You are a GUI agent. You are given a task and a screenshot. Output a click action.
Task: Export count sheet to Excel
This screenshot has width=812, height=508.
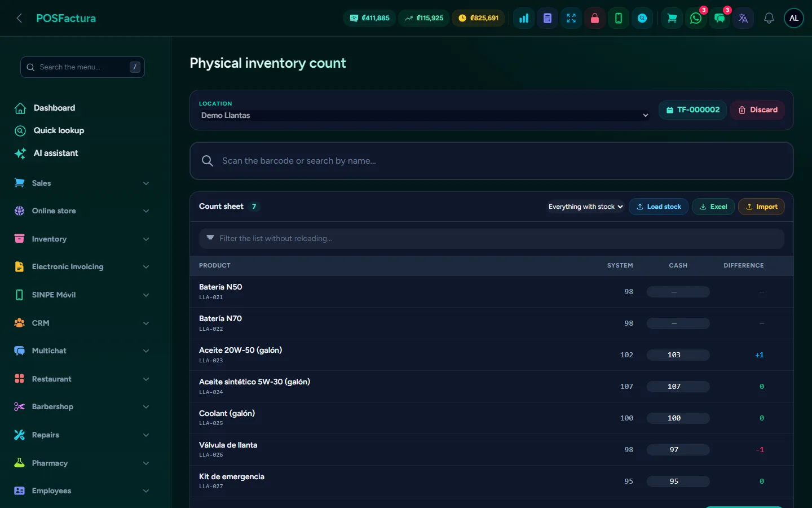tap(713, 207)
